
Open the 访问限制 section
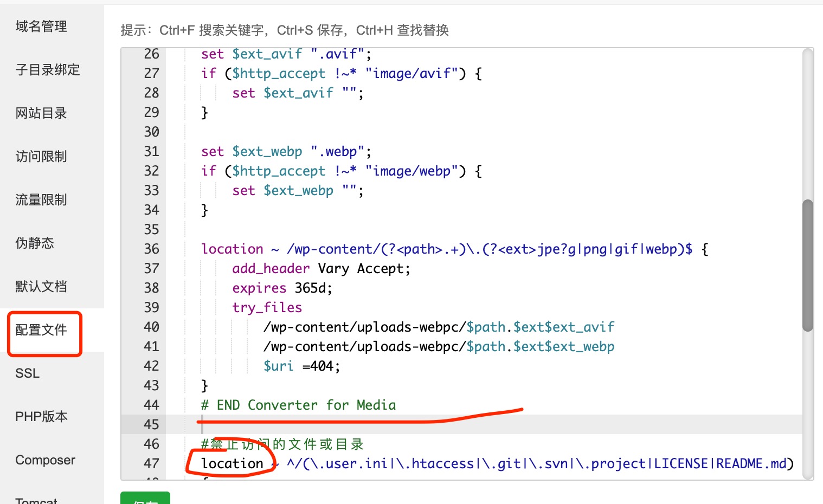pos(40,156)
